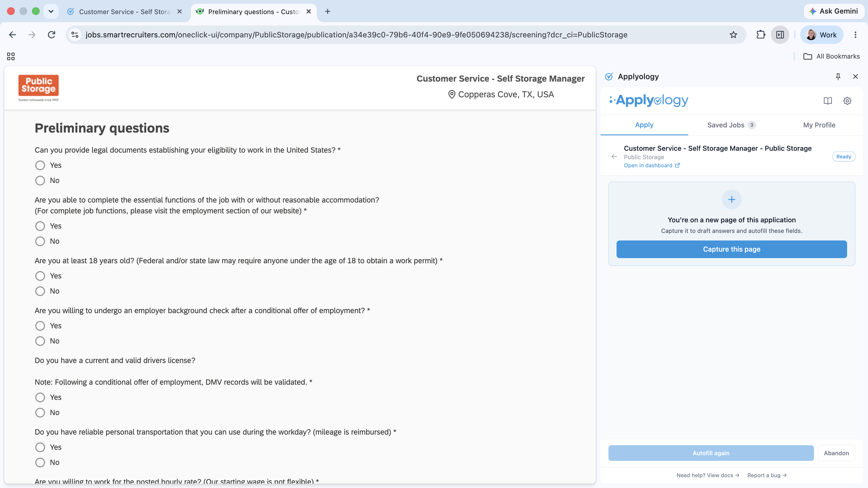The width and height of the screenshot is (868, 488).
Task: Click the plus icon in capture card
Action: [x=732, y=200]
